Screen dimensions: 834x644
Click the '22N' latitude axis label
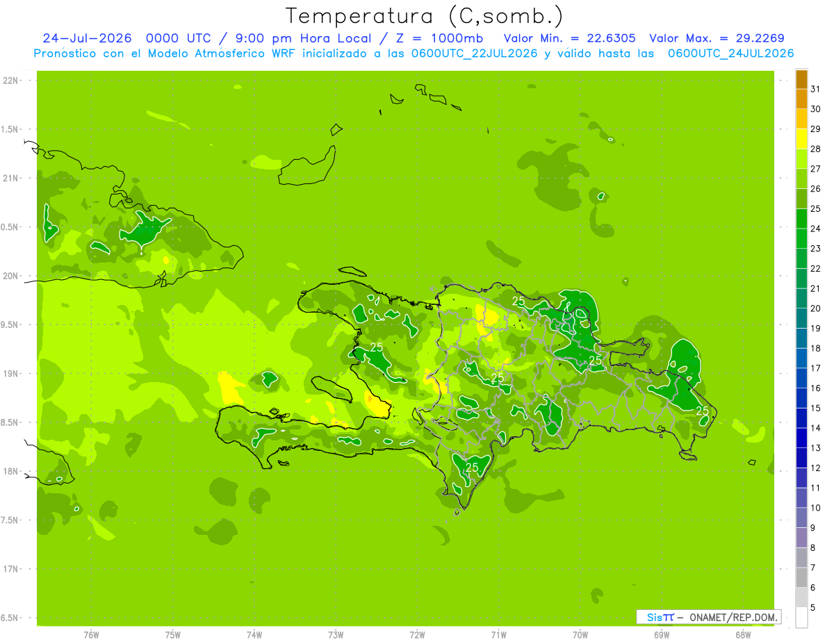[x=10, y=81]
